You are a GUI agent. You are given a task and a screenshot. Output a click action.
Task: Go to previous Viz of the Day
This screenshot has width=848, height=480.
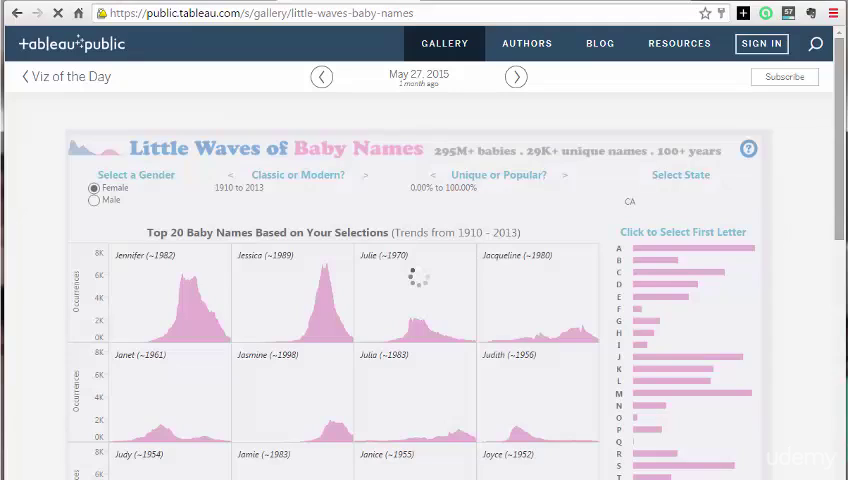322,77
